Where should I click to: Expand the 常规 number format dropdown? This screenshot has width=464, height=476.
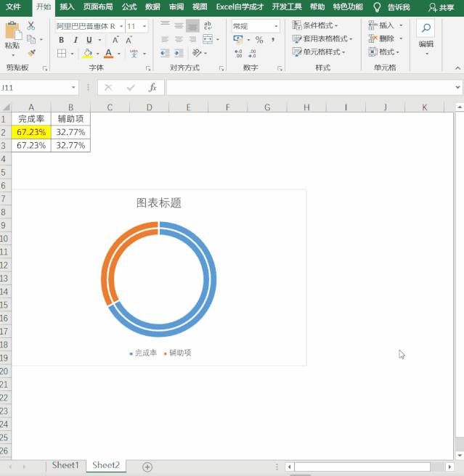[x=276, y=26]
